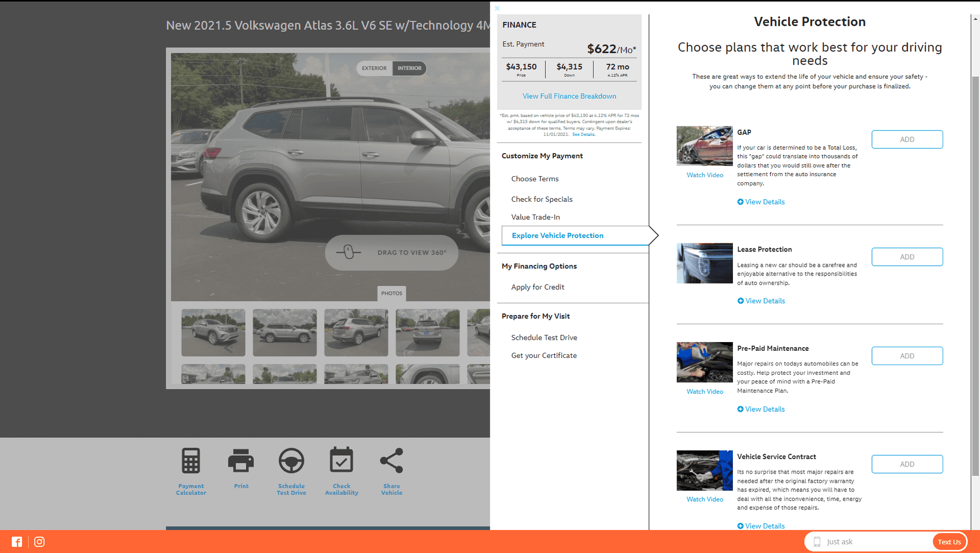Add the Vehicle Service Contract plan

(x=907, y=464)
